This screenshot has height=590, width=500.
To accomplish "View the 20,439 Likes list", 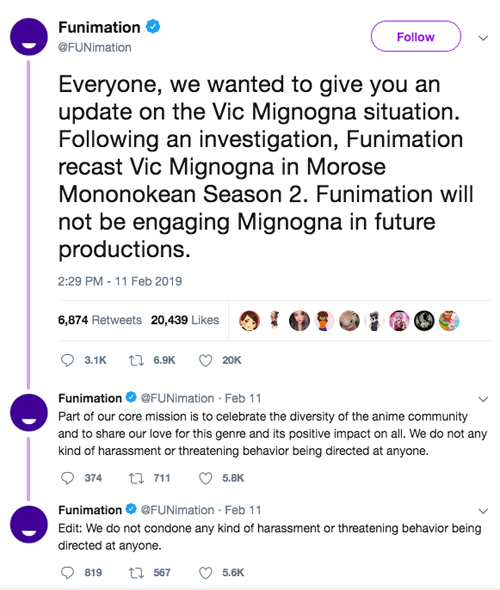I will [x=185, y=320].
